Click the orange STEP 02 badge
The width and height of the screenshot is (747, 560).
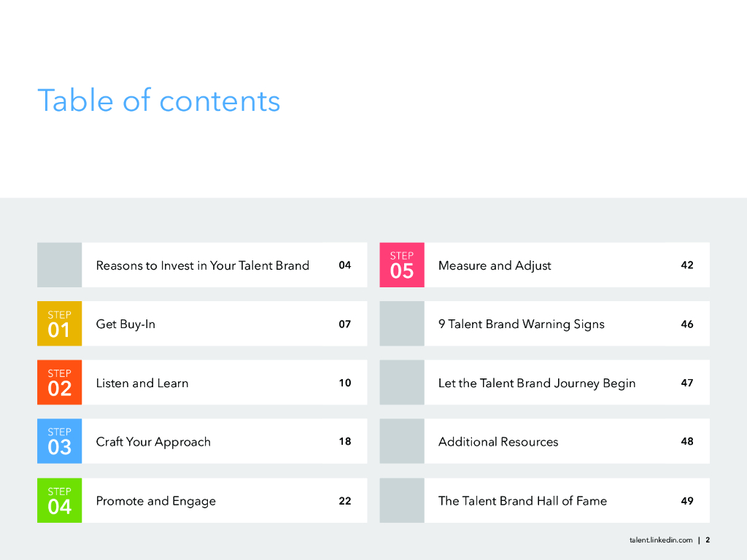coord(59,382)
